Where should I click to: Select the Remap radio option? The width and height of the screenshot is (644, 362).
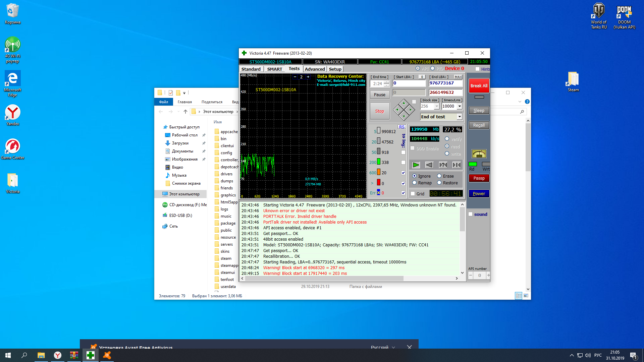click(x=415, y=183)
